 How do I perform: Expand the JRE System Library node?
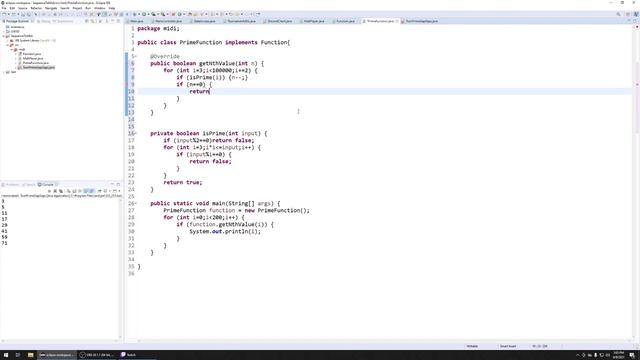pyautogui.click(x=8, y=40)
